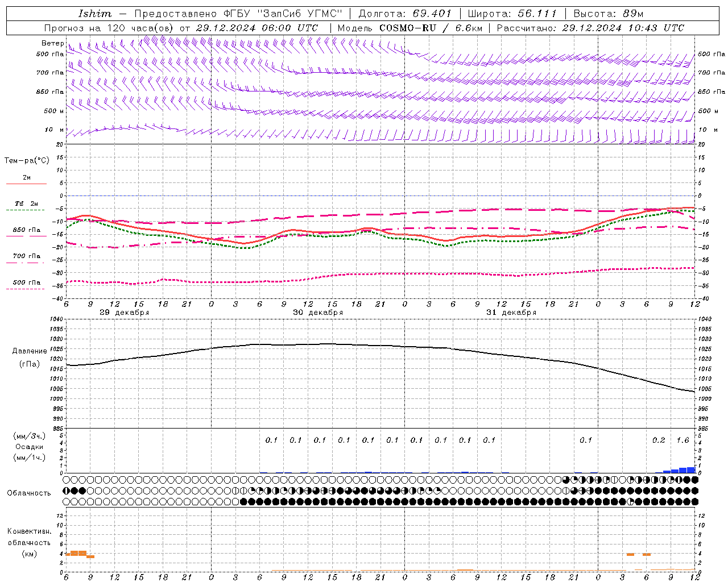Screen dimensions: 728x582
Task: Click the "Высота: 89м" elevation field
Action: point(608,14)
